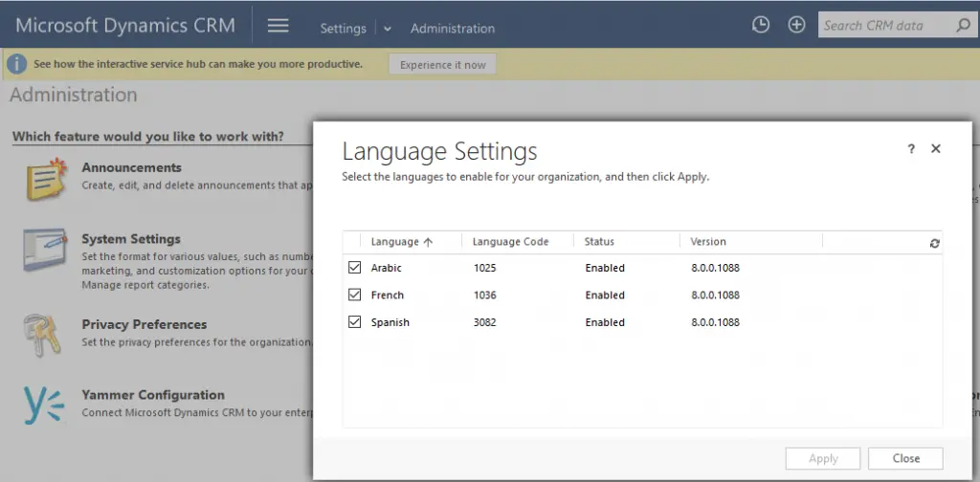Screen dimensions: 980x482
Task: Open the Yammer Configuration link
Action: (x=153, y=395)
